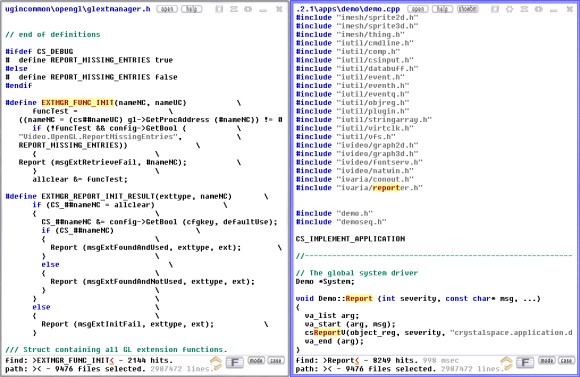The height and width of the screenshot is (377, 580).
Task: Click open button in glextmanager.h pane
Action: (x=167, y=9)
